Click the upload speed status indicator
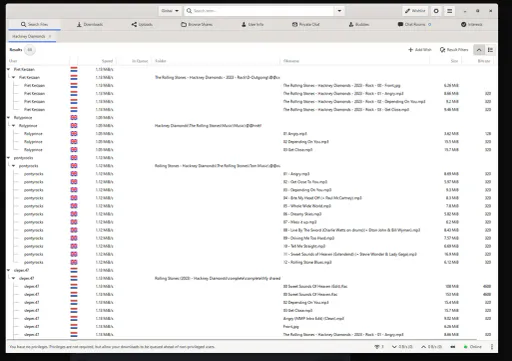 pyautogui.click(x=431, y=347)
